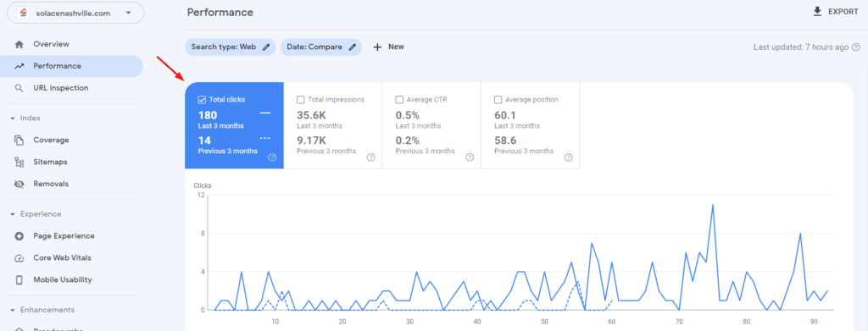This screenshot has height=331, width=868.
Task: Click the Performance trend icon
Action: (19, 66)
